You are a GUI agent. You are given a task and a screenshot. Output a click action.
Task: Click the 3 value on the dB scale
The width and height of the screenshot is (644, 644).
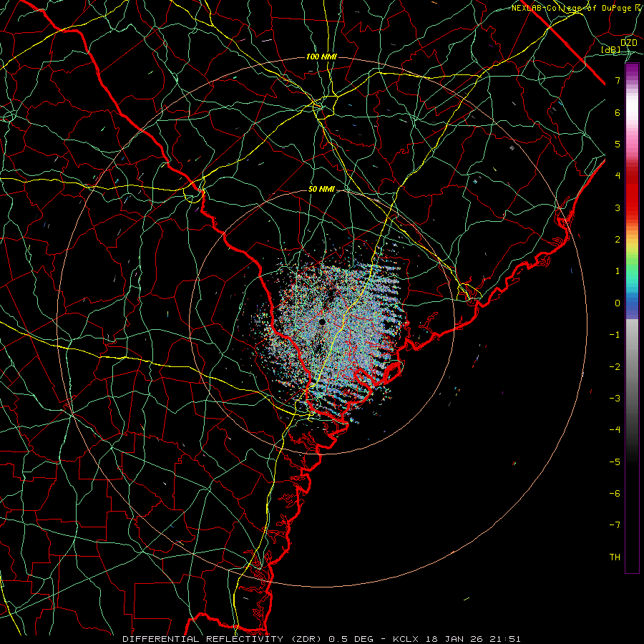[x=618, y=208]
